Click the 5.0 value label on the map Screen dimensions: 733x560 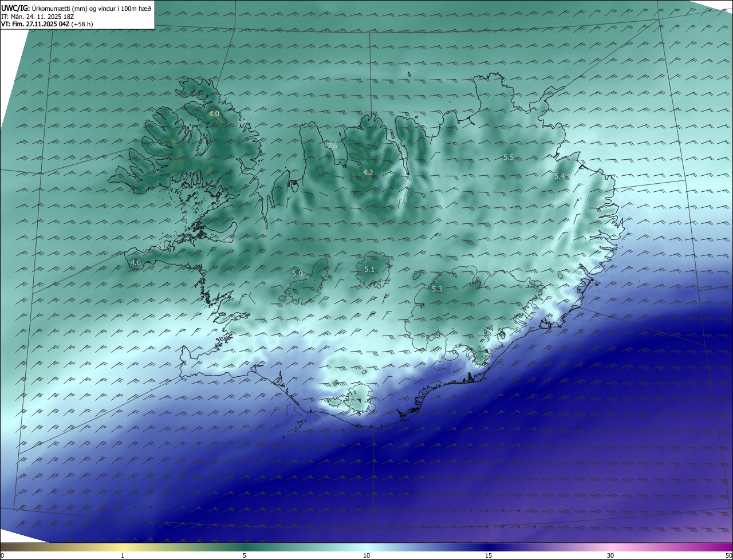tap(297, 274)
